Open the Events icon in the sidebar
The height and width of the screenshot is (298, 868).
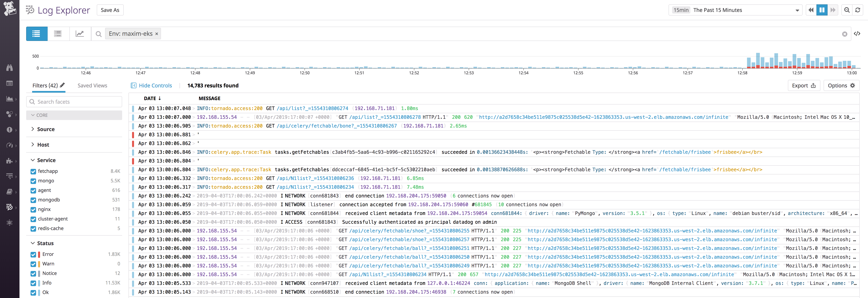(10, 83)
